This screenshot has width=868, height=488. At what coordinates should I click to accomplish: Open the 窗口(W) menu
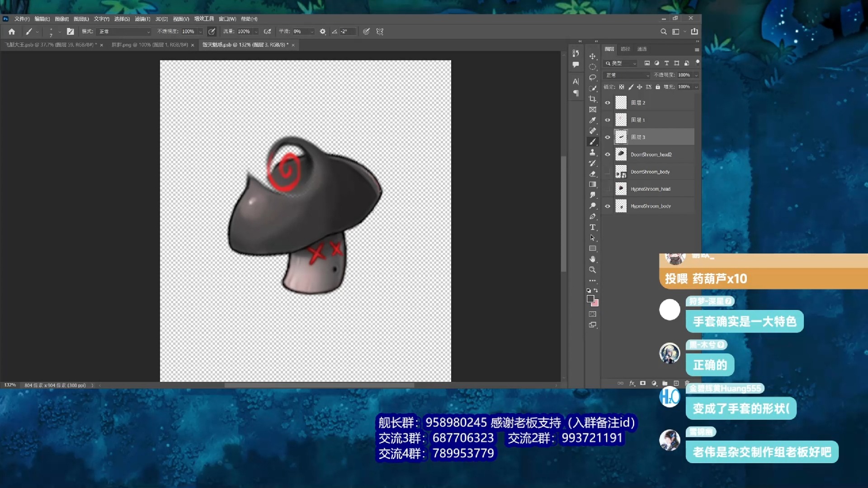click(x=227, y=19)
